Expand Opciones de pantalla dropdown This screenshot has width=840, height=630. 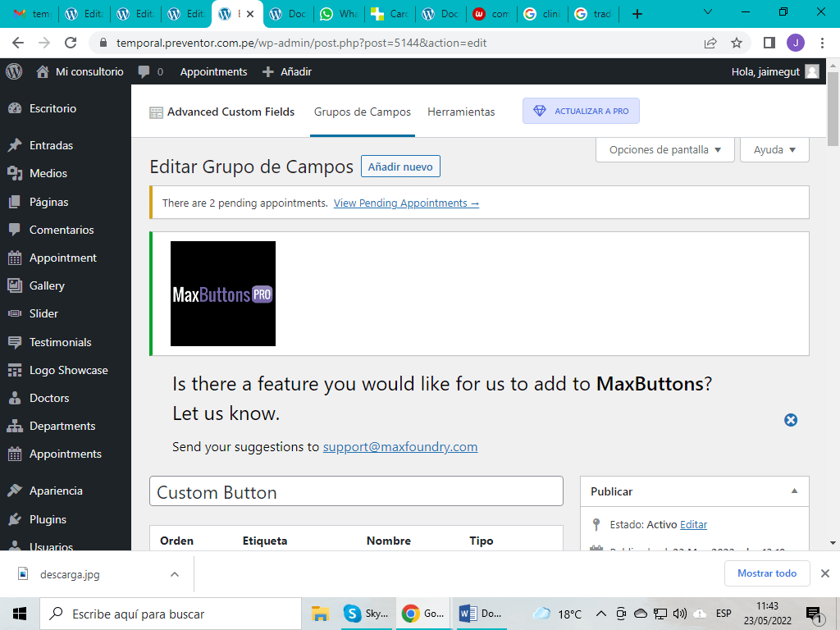tap(664, 149)
